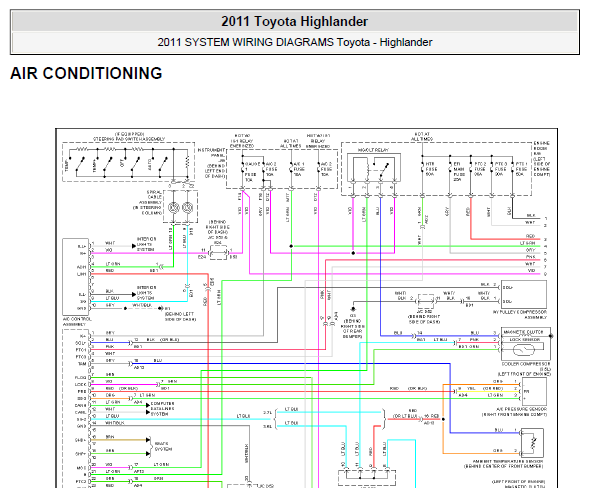Click the GAUGE FUSE label

pos(251,171)
